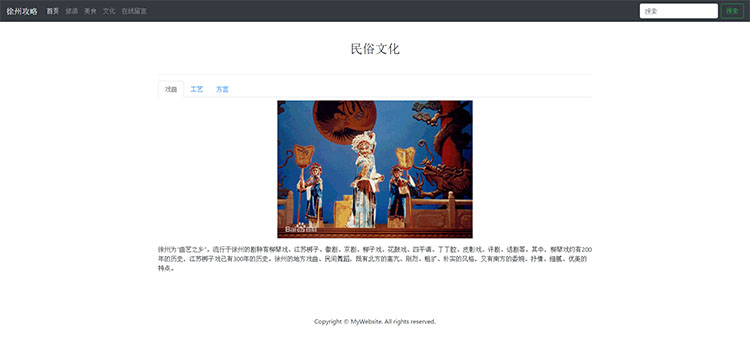Switch to the 工艺 tab
750x360 pixels.
197,89
